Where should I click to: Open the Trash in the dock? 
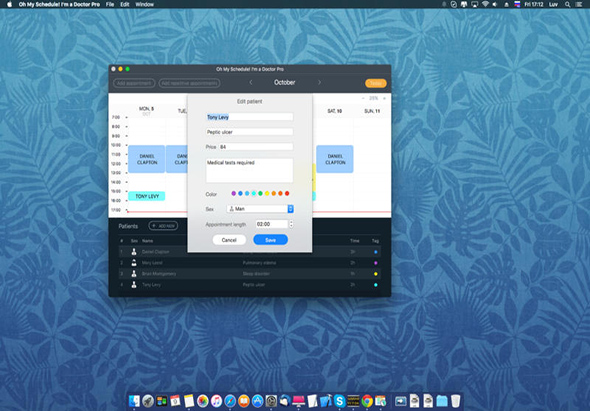pyautogui.click(x=455, y=401)
